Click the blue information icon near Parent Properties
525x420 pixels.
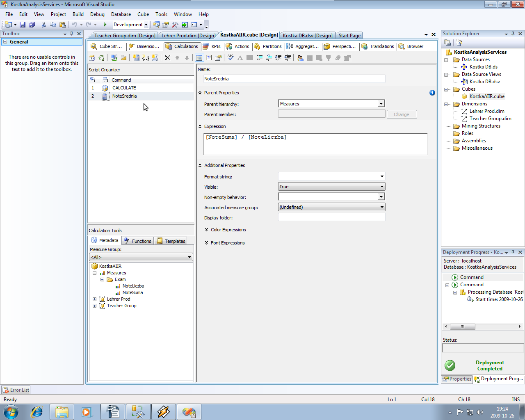coord(432,93)
